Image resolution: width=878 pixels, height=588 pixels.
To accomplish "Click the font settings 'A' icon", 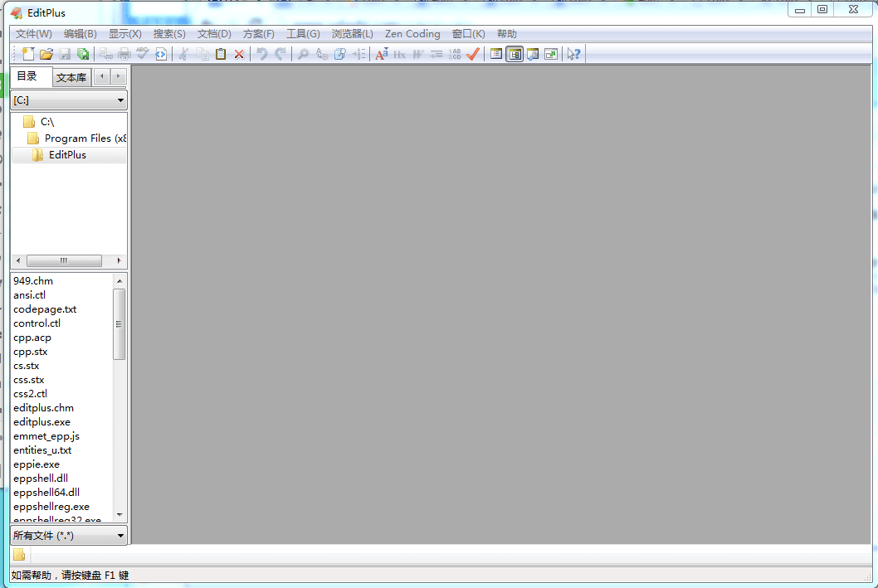I will [381, 54].
